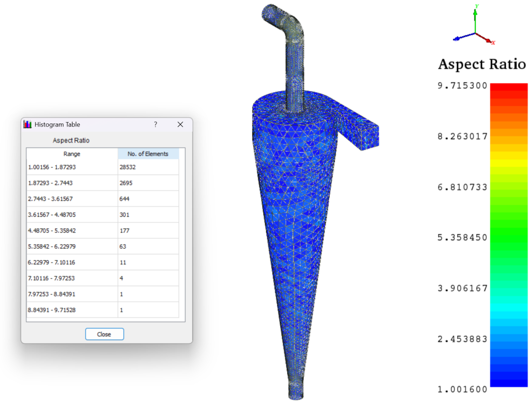Screen dimensions: 532x404
Task: Select element count cell 301
Action: click(x=148, y=215)
